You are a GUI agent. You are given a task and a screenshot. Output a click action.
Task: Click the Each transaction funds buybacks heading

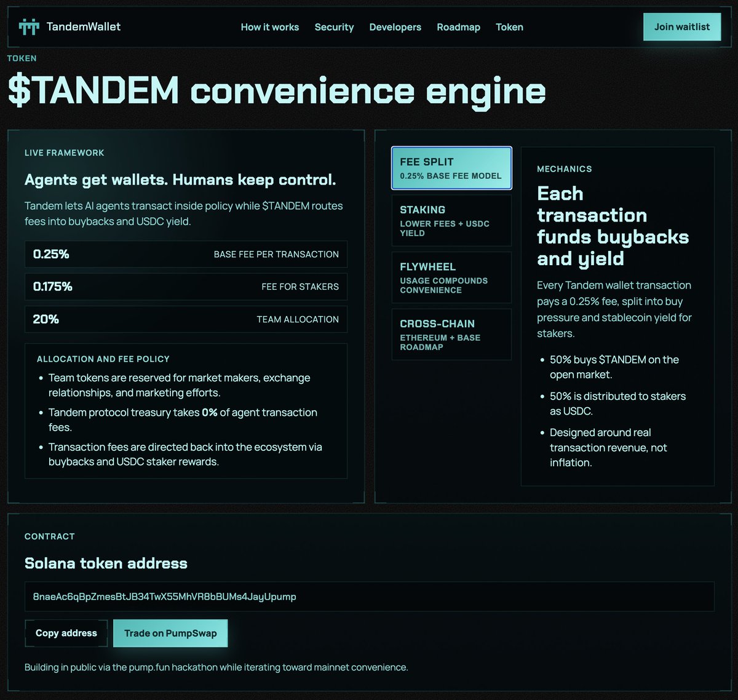[613, 226]
